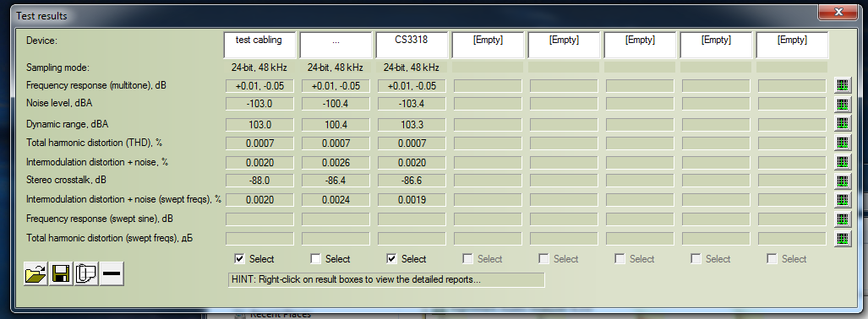Open Dynamic range graph icon
868x319 pixels.
tap(842, 123)
